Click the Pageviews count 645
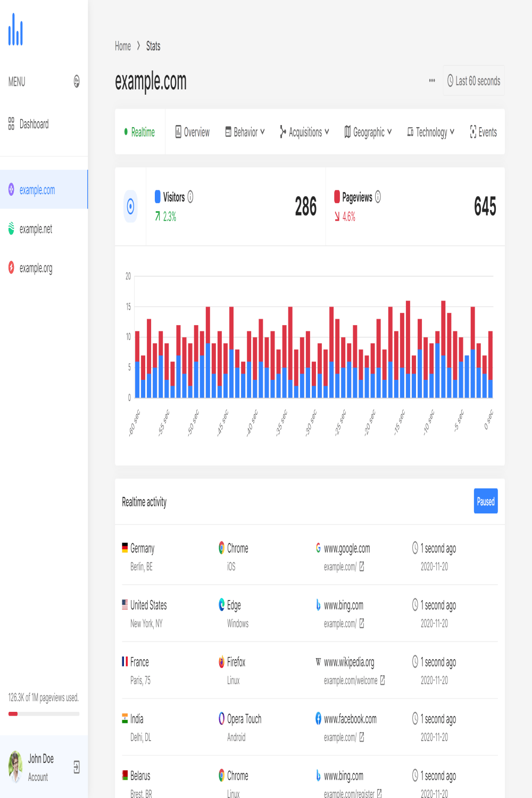This screenshot has height=798, width=532. pyautogui.click(x=485, y=206)
